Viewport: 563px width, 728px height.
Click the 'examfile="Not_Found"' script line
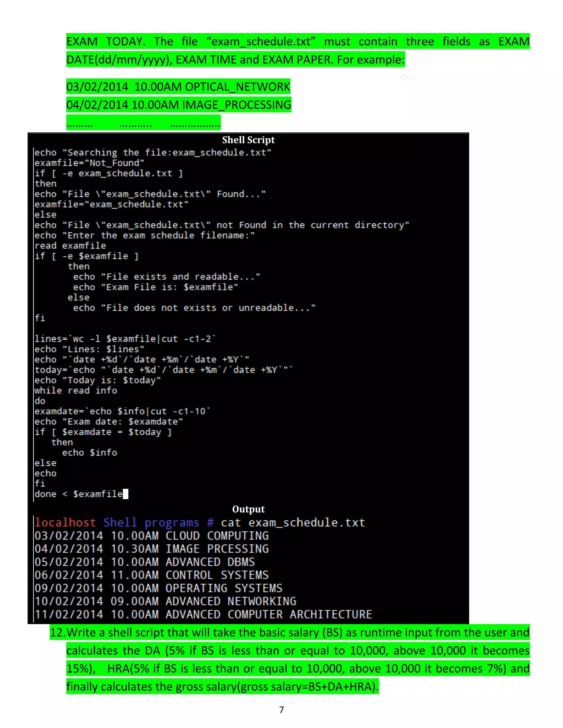click(x=89, y=163)
